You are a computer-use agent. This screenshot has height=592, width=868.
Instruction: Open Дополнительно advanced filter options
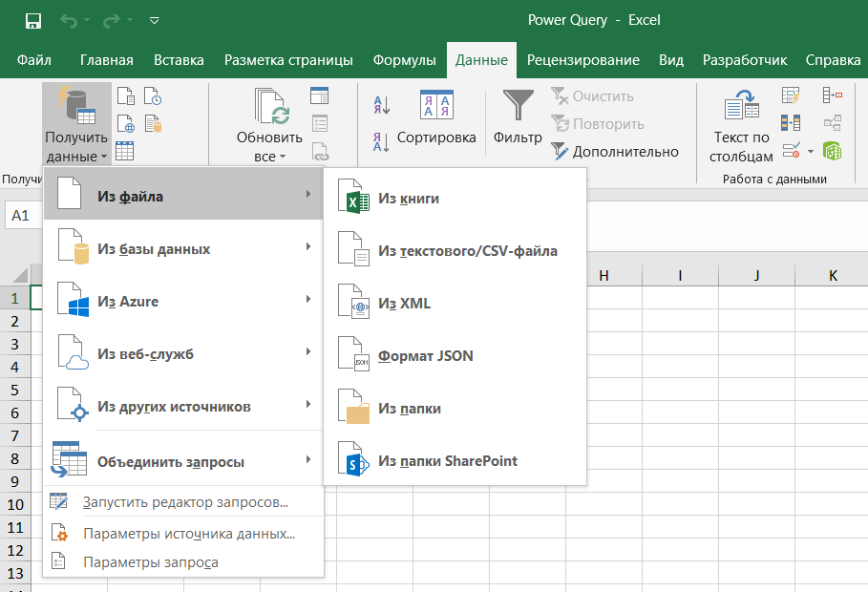pos(614,151)
